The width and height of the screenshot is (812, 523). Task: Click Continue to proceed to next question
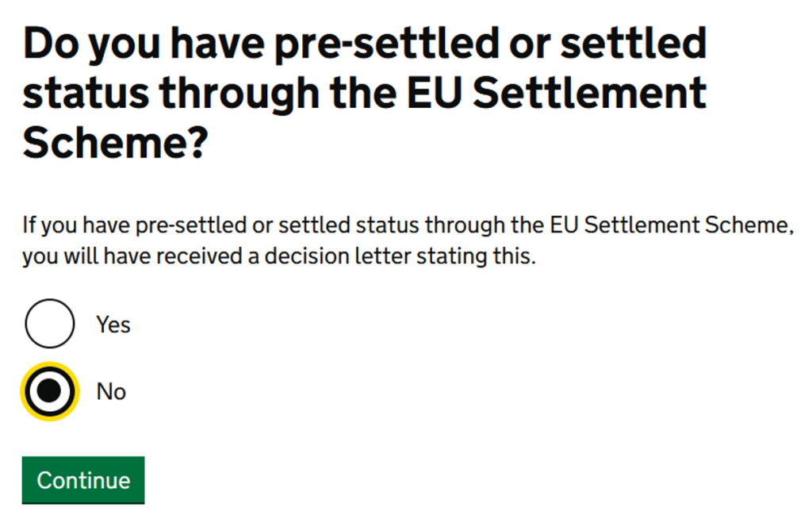83,480
